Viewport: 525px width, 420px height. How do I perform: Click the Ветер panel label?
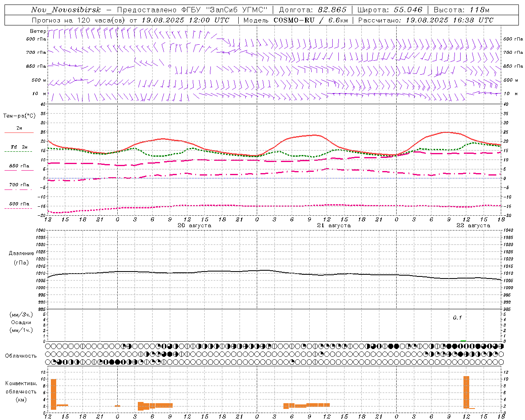[x=38, y=31]
